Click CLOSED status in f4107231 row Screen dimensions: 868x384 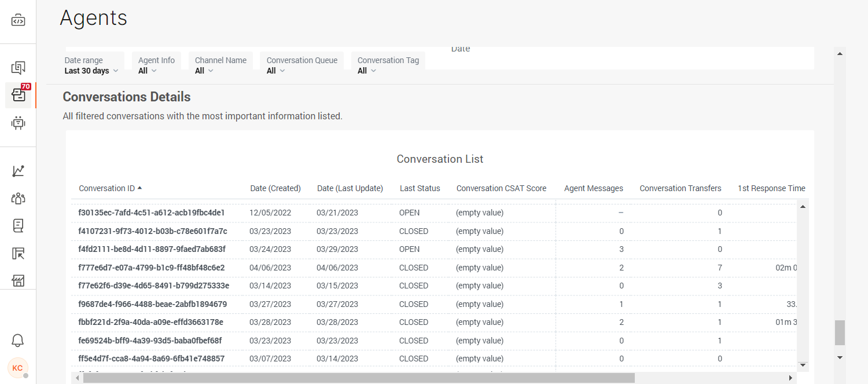click(x=414, y=231)
